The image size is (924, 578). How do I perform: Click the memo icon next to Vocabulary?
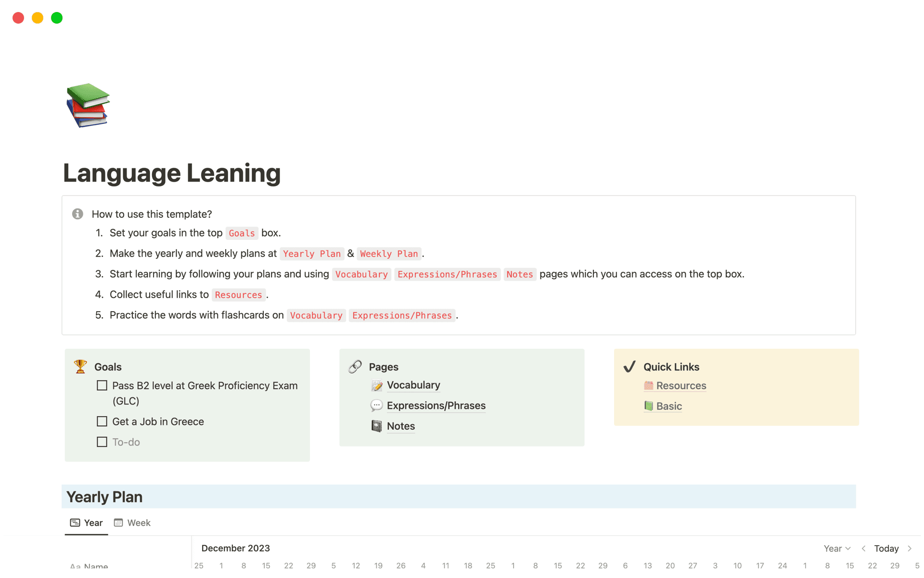tap(376, 385)
